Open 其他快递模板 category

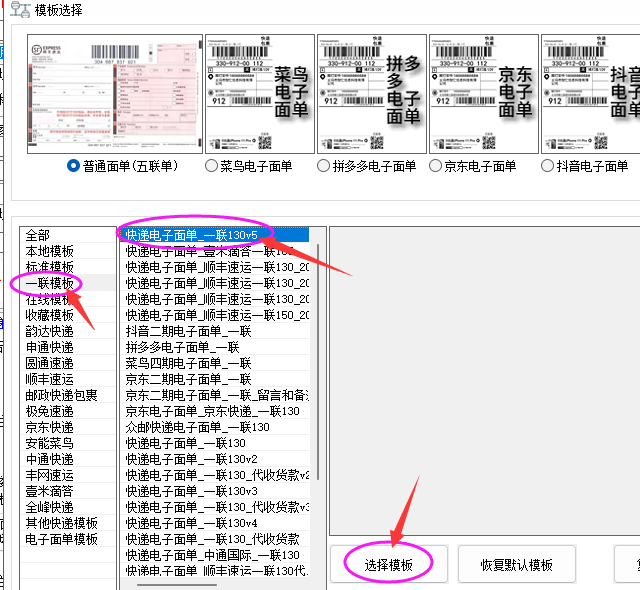tap(68, 523)
